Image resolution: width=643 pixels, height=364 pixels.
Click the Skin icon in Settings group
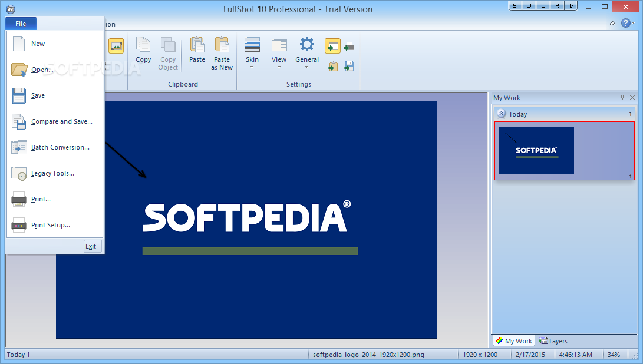pos(252,45)
